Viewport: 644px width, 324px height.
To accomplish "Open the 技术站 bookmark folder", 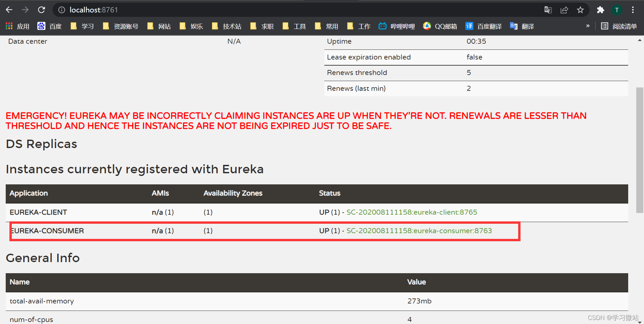I will point(226,26).
